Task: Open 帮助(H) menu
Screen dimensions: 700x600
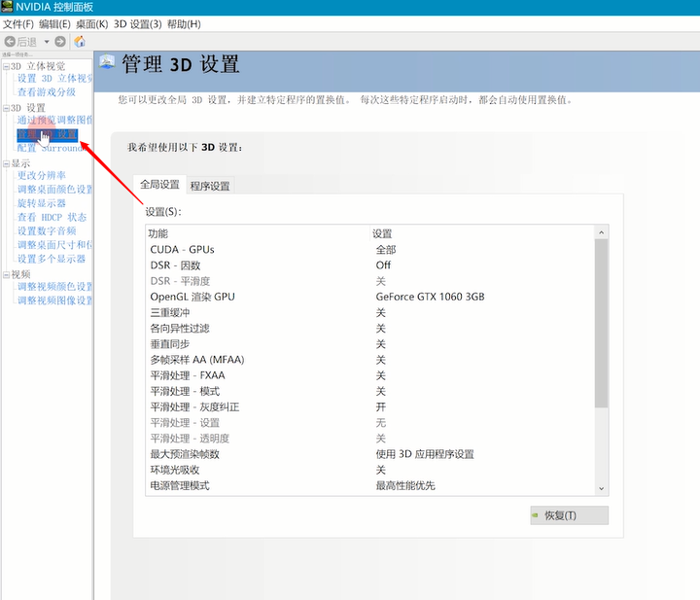Action: coord(184,24)
